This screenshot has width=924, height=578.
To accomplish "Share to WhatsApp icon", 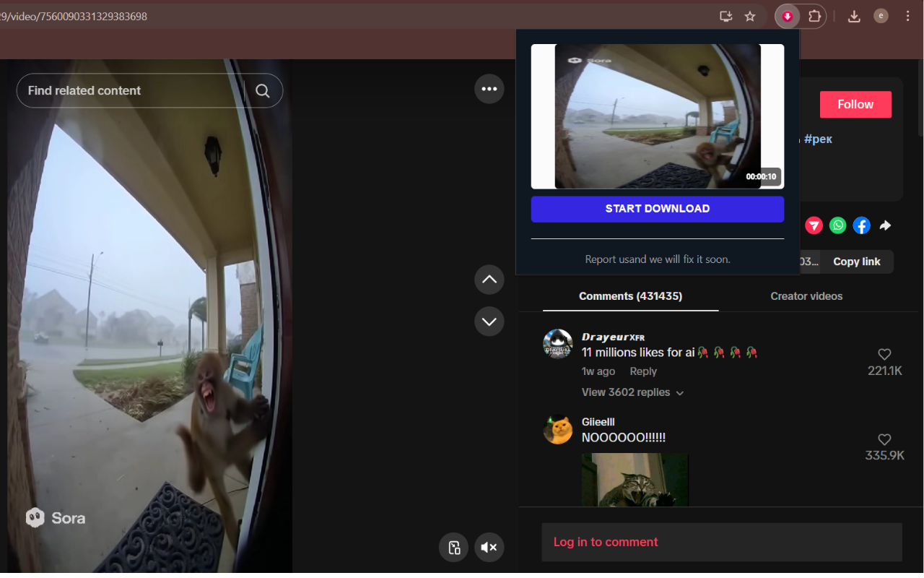I will click(837, 225).
